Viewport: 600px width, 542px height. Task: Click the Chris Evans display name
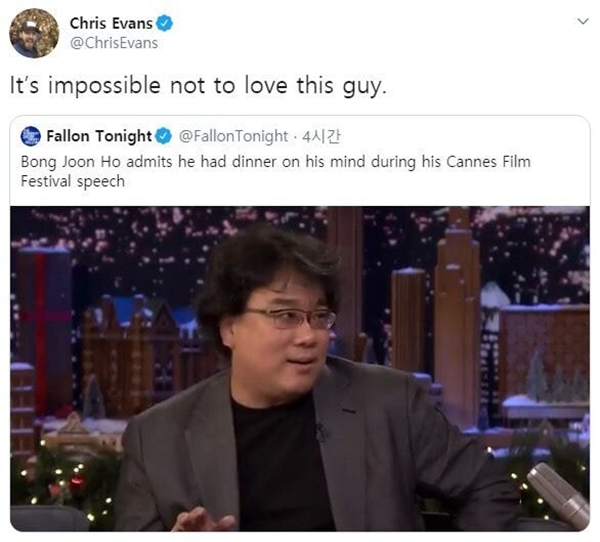click(x=111, y=23)
